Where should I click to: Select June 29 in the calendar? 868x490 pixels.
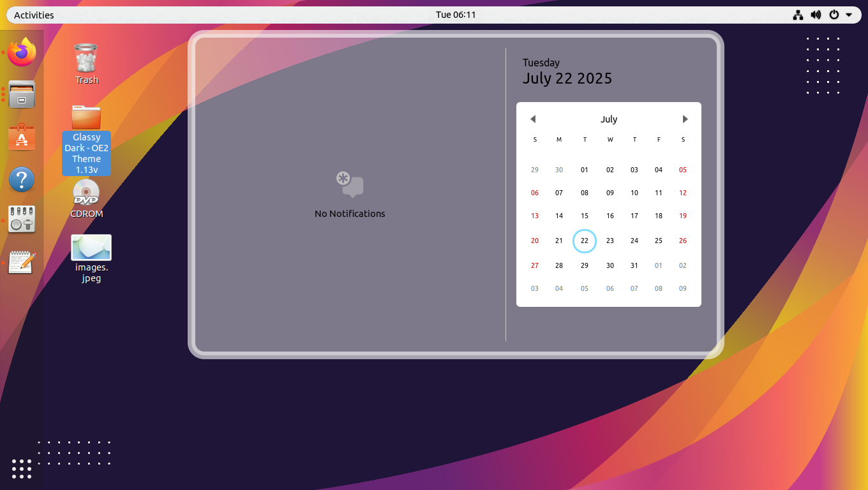(535, 170)
